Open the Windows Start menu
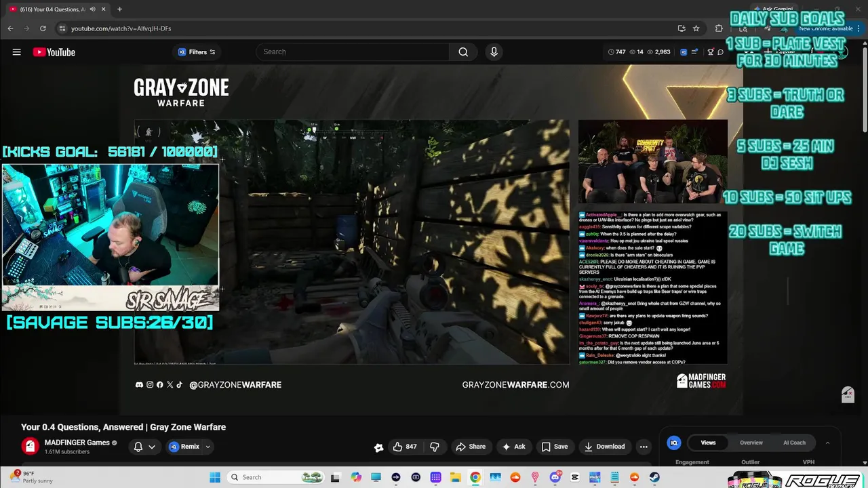 (215, 477)
